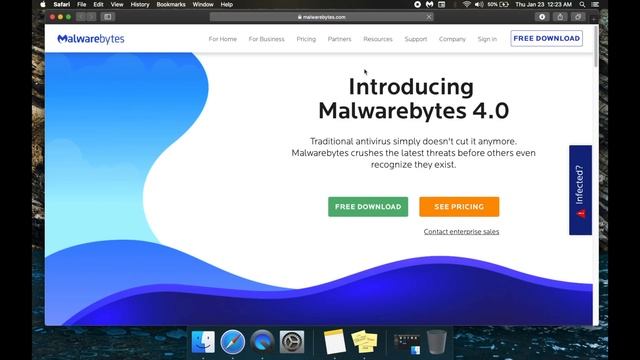Viewport: 640px width, 360px height.
Task: Open Notes app from the dock
Action: [x=335, y=342]
